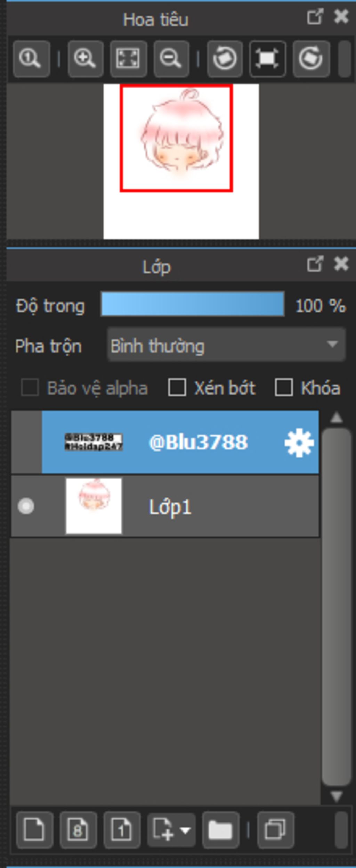Enable the Xén bớt clipping checkbox
The height and width of the screenshot is (868, 356).
coord(177,387)
